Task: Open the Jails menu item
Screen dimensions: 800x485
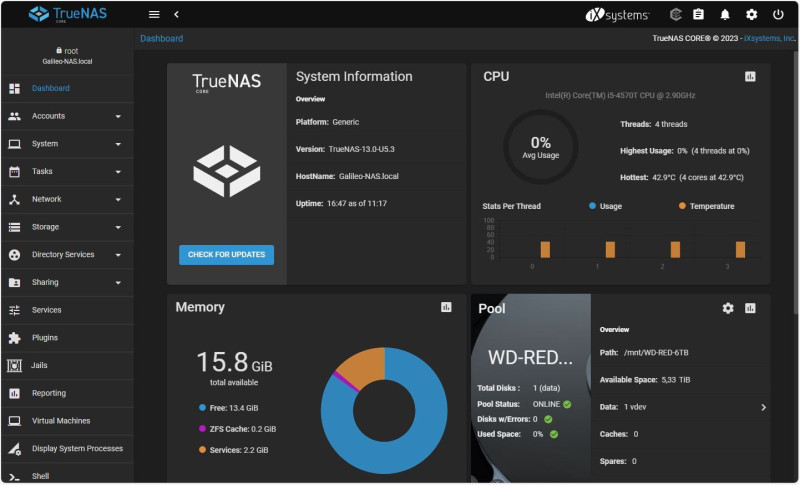Action: 67,366
